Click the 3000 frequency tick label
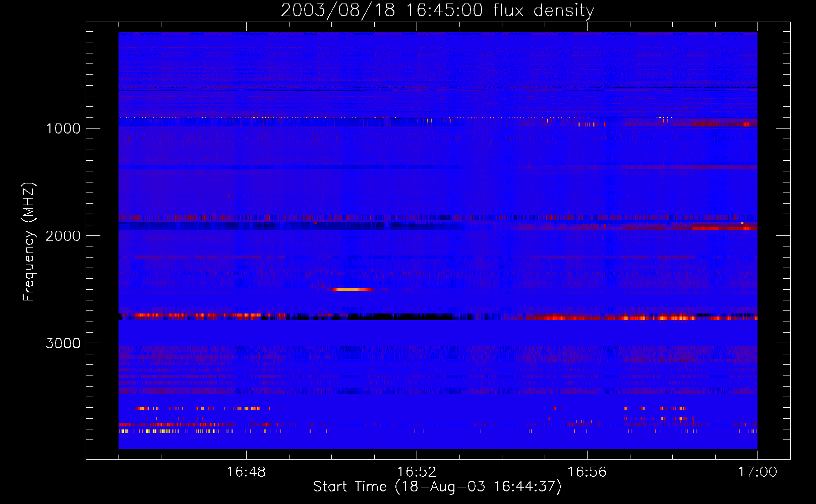816x504 pixels. [x=63, y=343]
